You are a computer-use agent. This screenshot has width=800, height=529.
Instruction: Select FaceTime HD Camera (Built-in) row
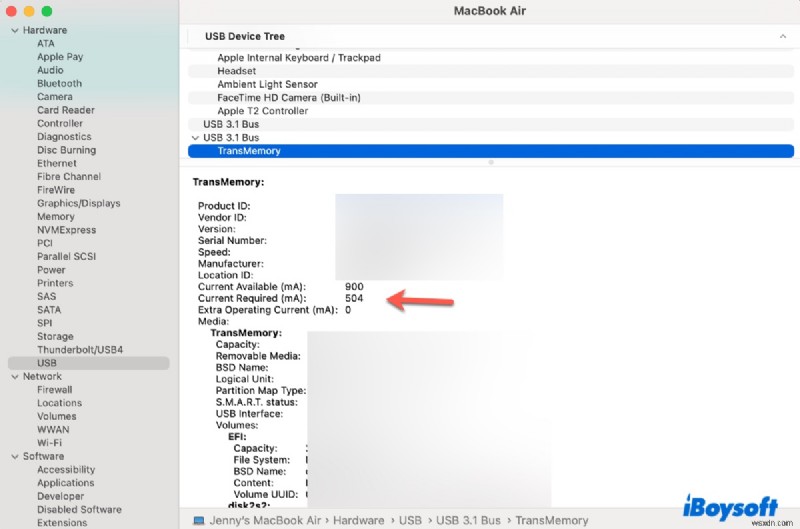click(491, 97)
